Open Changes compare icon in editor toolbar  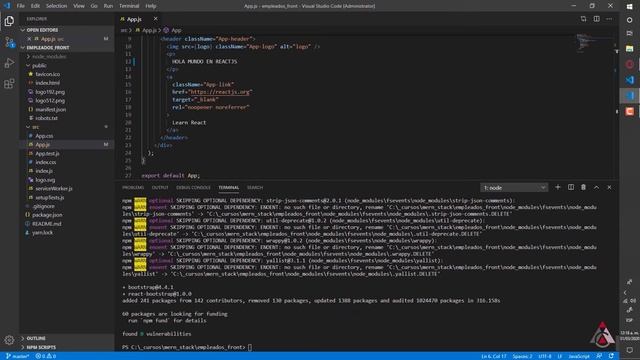pyautogui.click(x=583, y=19)
